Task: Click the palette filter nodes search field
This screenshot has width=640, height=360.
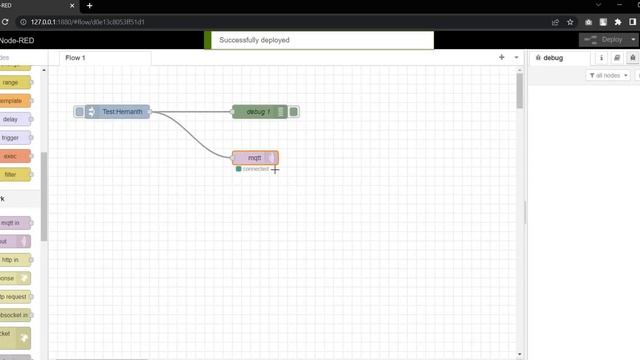Action: coord(20,58)
